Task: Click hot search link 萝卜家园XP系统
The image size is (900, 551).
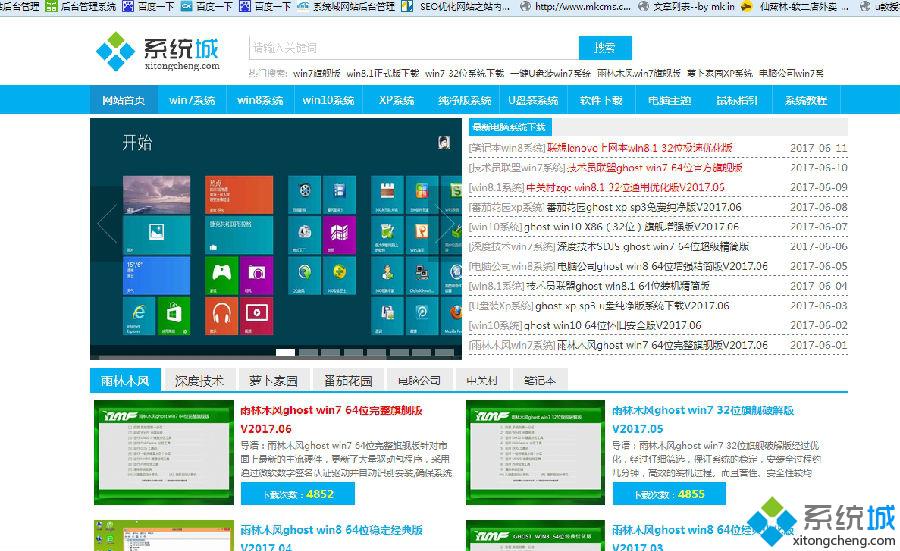Action: (719, 73)
